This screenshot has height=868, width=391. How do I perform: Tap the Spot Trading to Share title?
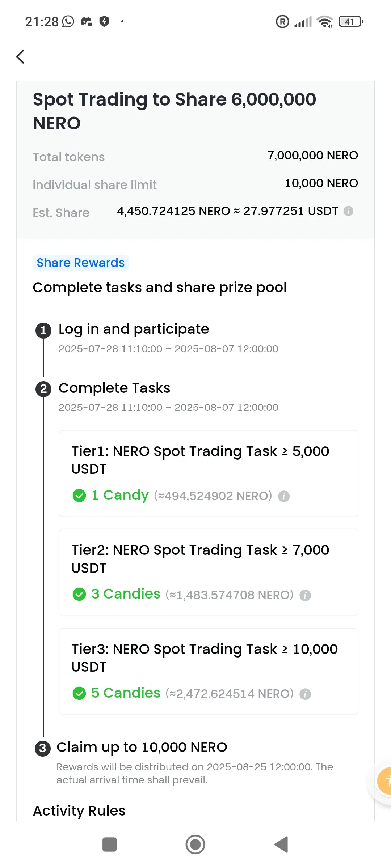coord(175,111)
